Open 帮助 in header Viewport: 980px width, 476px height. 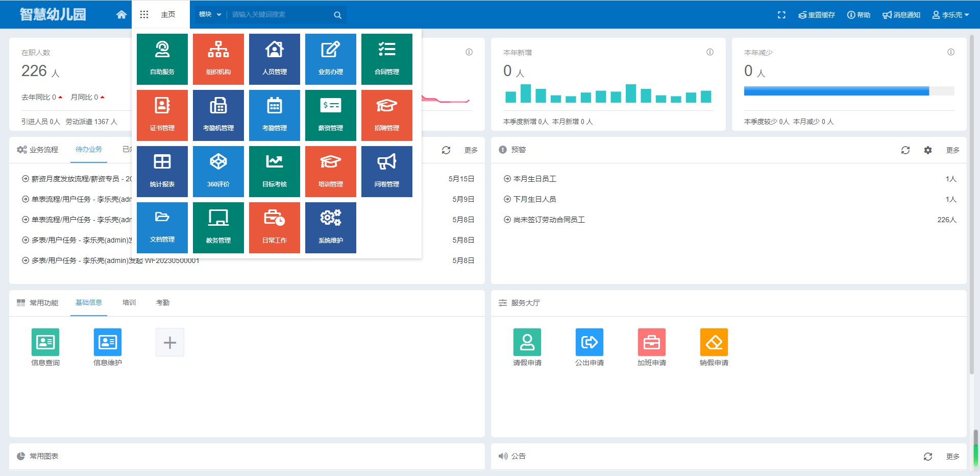click(859, 15)
